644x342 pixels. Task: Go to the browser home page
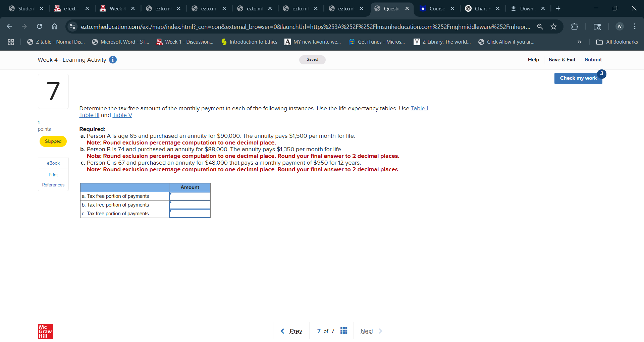(54, 26)
